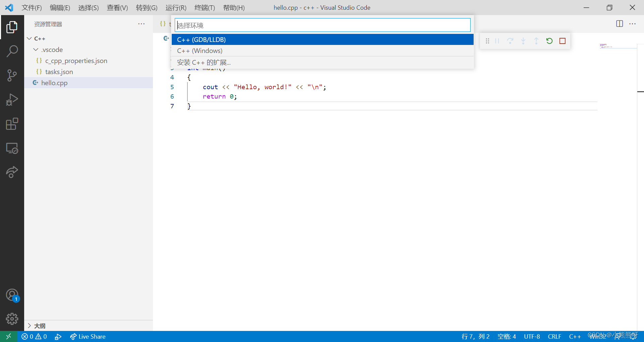The width and height of the screenshot is (644, 342).
Task: Split the editor to the right
Action: click(620, 23)
